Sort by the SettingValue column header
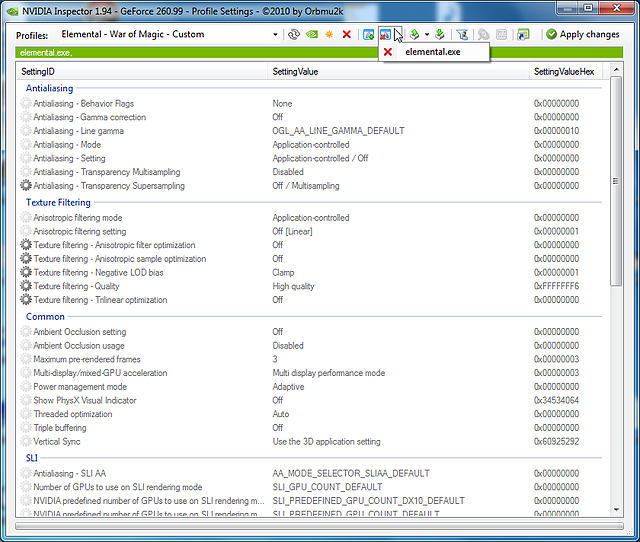 coord(398,72)
